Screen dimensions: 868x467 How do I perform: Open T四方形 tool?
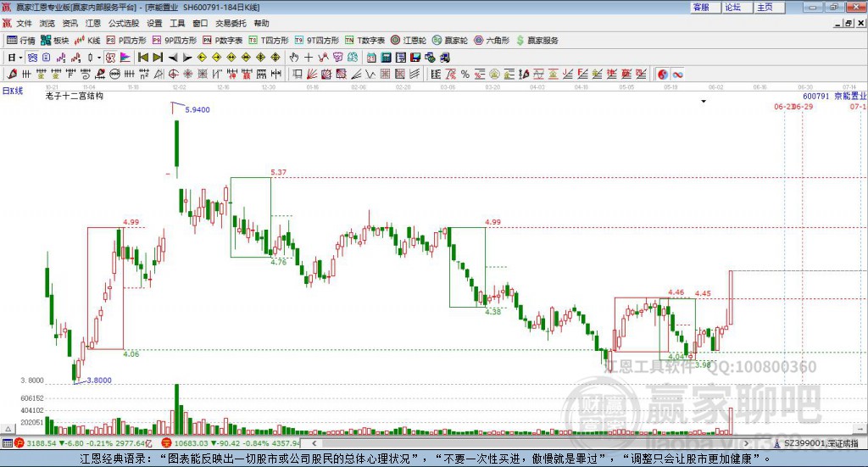coord(269,41)
